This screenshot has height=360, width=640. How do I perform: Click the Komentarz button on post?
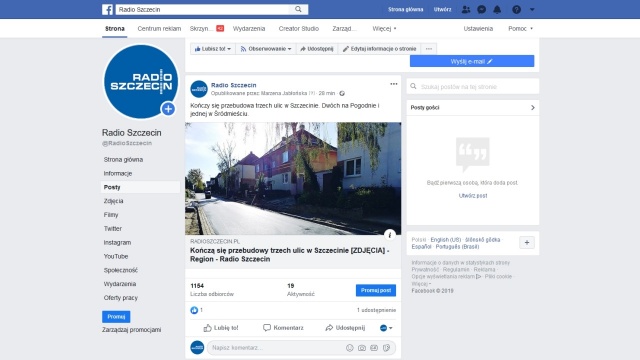click(283, 328)
